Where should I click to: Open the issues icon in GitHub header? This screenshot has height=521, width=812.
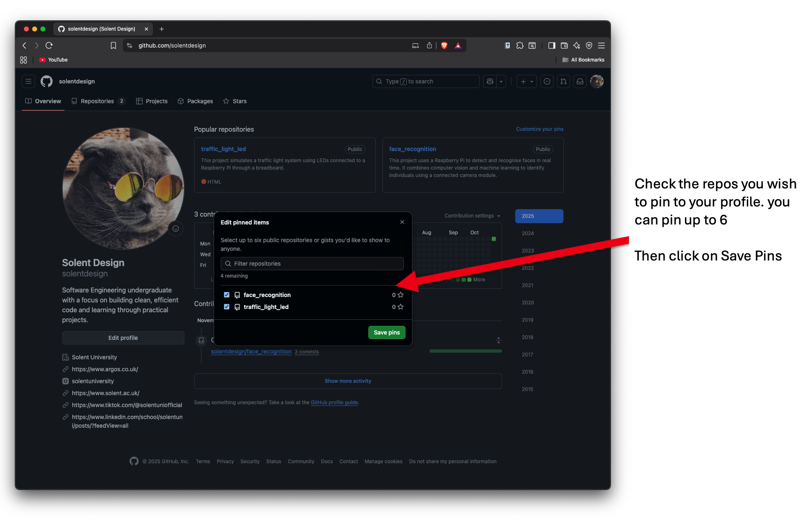click(547, 81)
